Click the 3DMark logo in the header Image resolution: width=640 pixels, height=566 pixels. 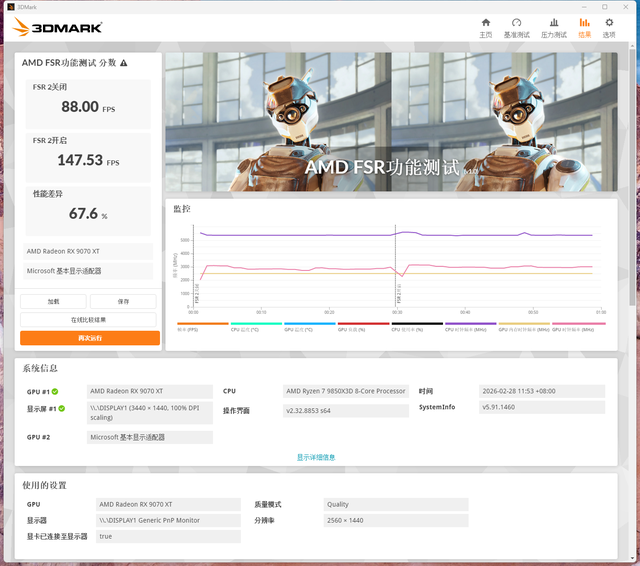coord(58,27)
